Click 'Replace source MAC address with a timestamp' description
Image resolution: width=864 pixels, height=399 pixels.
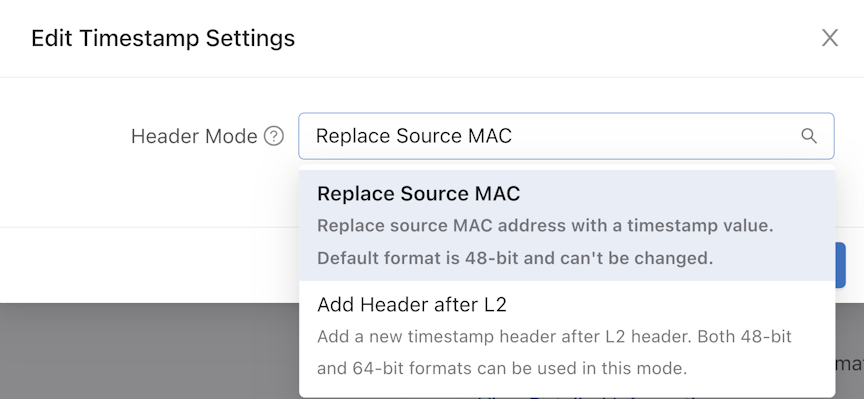coord(546,225)
